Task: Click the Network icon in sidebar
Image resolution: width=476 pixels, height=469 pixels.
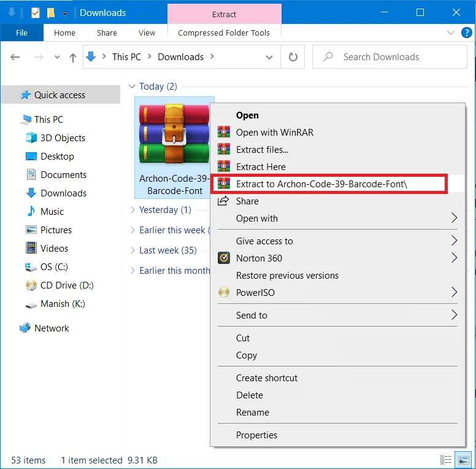Action: pos(26,328)
